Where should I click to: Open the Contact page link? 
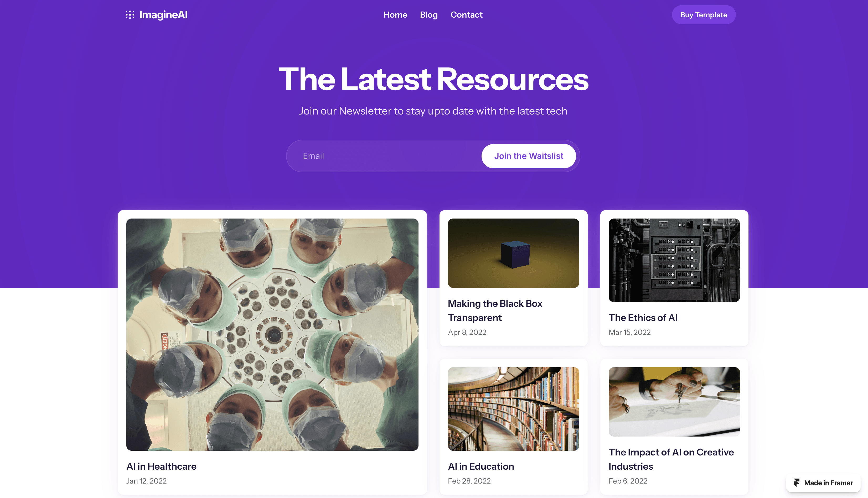(x=466, y=15)
